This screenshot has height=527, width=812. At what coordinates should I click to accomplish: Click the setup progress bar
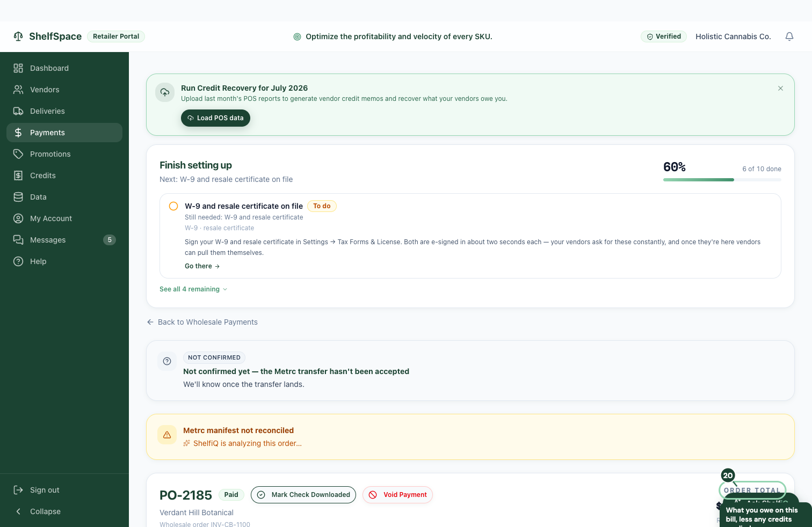tap(722, 180)
